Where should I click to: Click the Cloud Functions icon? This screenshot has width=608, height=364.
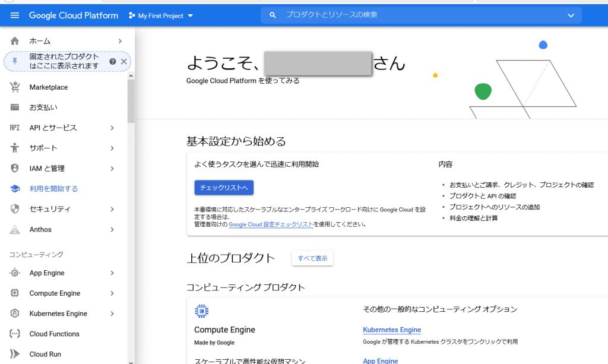[15, 334]
